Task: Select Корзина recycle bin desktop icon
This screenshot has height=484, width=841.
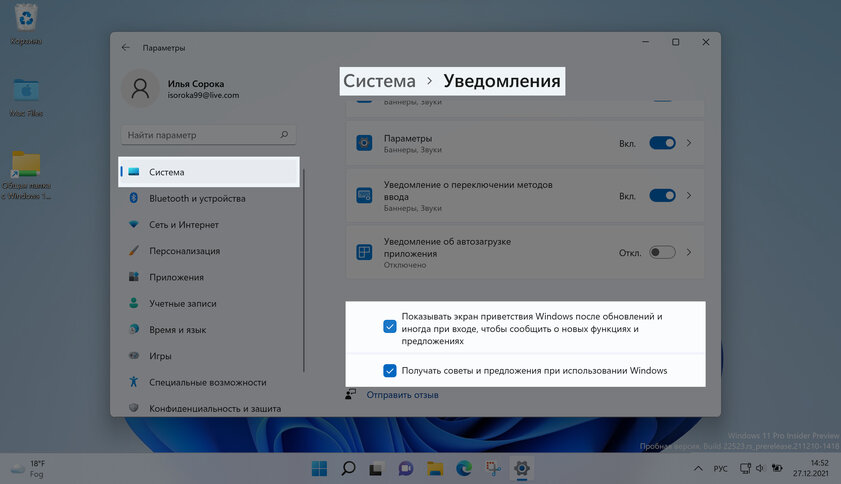Action: click(x=26, y=25)
